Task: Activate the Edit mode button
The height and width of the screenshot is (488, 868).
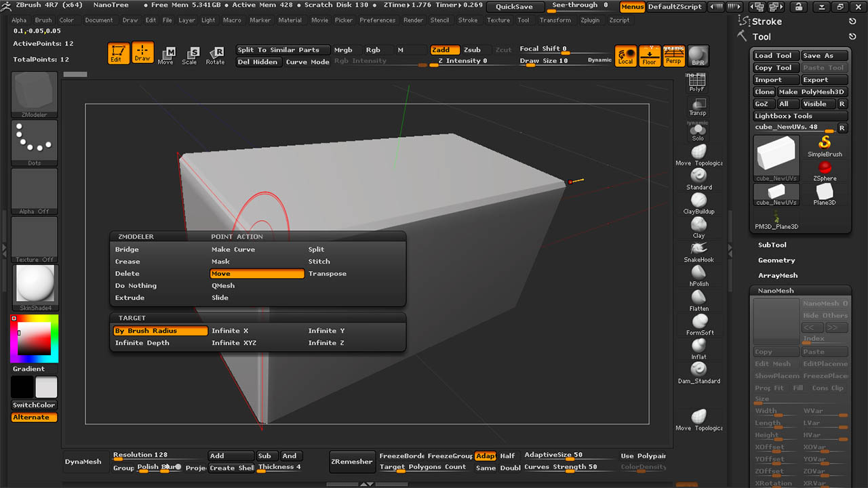Action: 119,54
